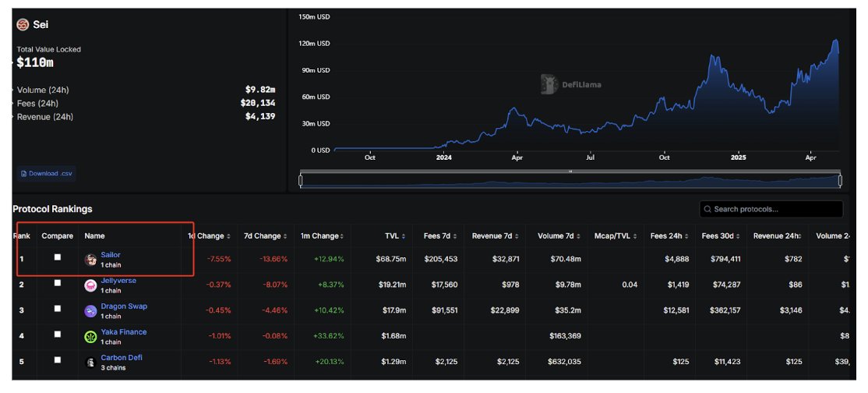Open the Dragon Swap protocol link
This screenshot has height=393, width=868.
(124, 306)
